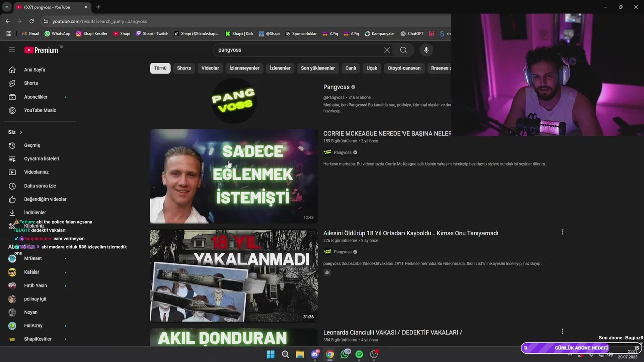The width and height of the screenshot is (644, 362).
Task: Select the Son yüklenenler filter chip
Action: pyautogui.click(x=318, y=68)
